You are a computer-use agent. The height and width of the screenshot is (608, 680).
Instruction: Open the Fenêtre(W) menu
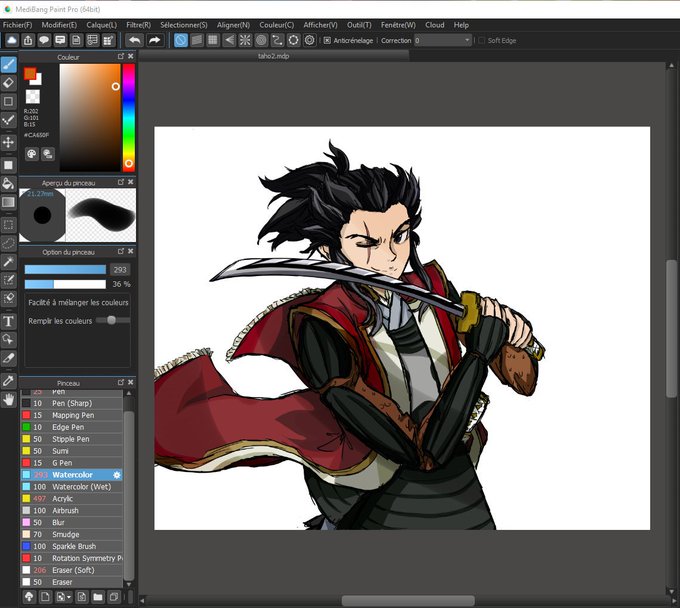pyautogui.click(x=398, y=25)
